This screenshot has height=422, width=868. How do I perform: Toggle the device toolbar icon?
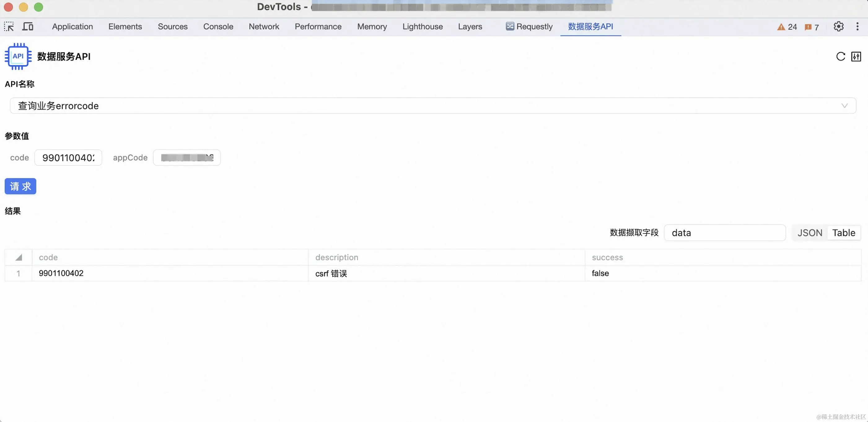click(x=28, y=27)
